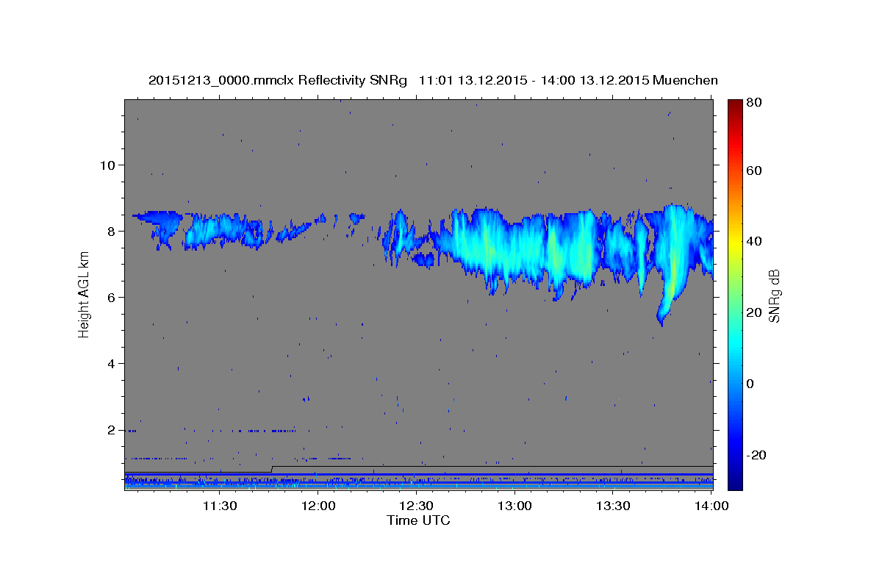
Task: Click the near-ground signal band at plot bottom
Action: (x=419, y=480)
